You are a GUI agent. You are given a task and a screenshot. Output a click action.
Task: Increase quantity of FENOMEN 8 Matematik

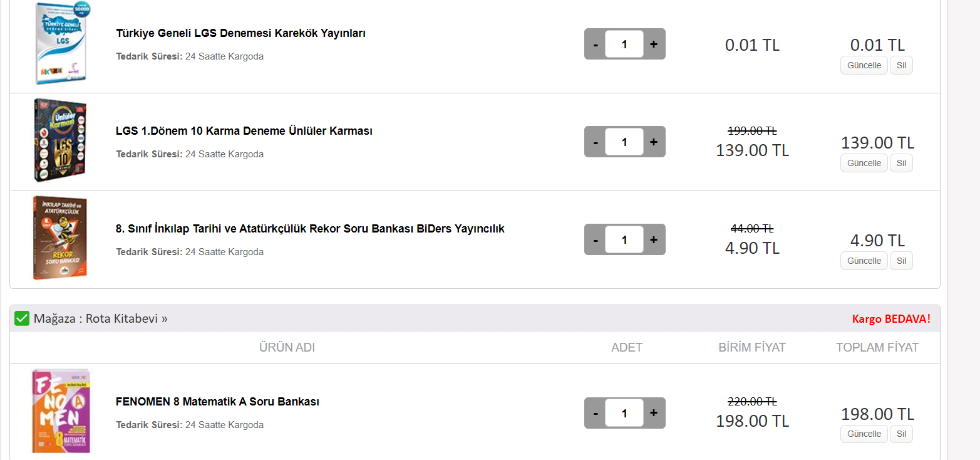tap(654, 413)
